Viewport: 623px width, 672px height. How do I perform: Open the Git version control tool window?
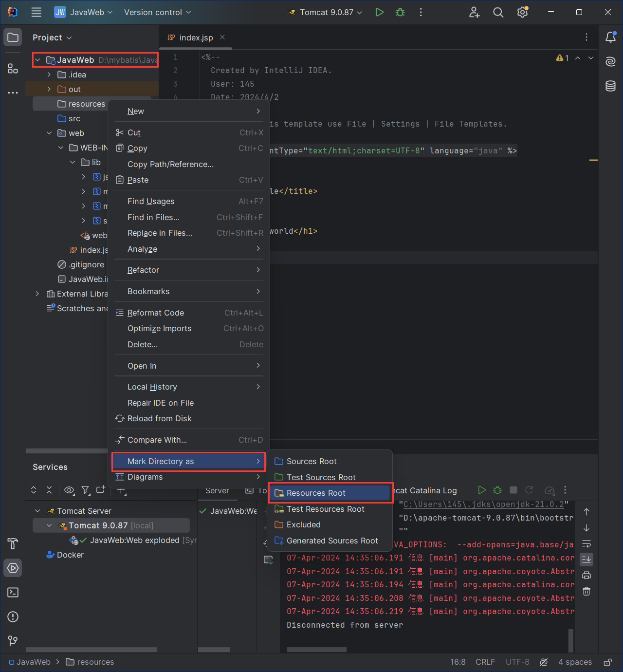coord(13,641)
